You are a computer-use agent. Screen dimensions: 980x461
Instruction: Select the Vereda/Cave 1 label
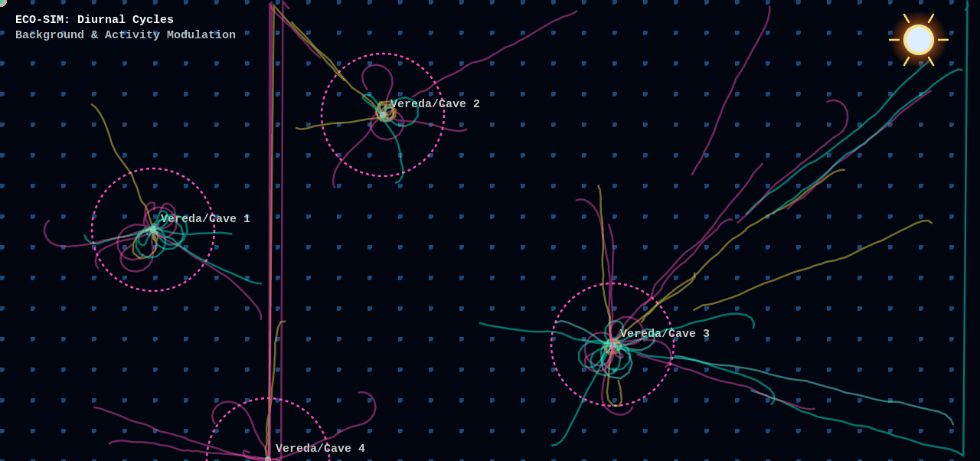click(x=205, y=219)
